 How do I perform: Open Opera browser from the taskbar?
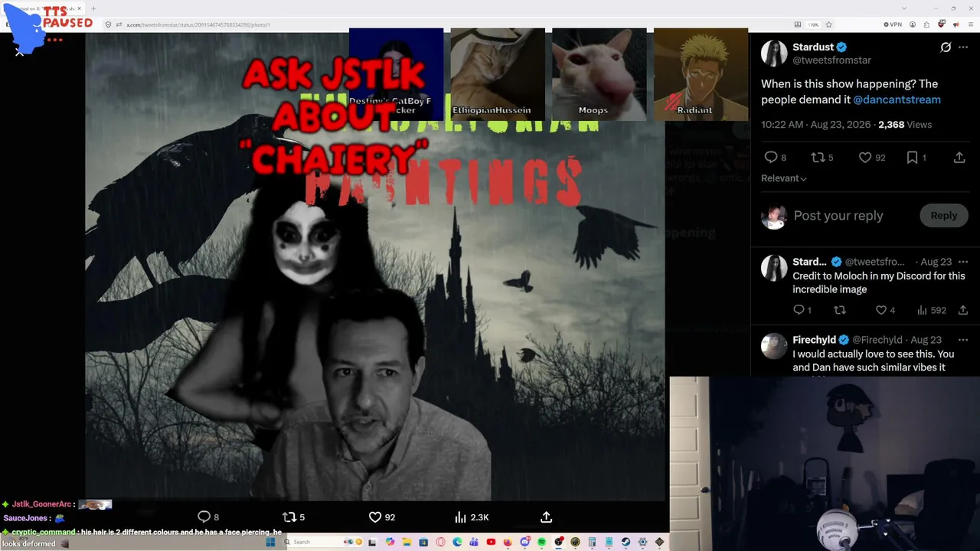coord(440,542)
